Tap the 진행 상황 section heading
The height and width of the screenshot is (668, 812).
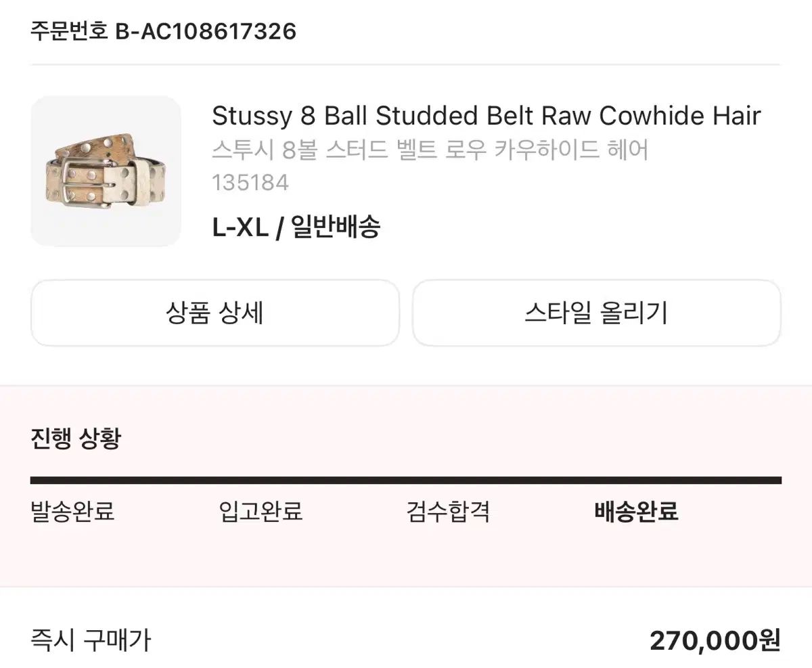[x=75, y=439]
